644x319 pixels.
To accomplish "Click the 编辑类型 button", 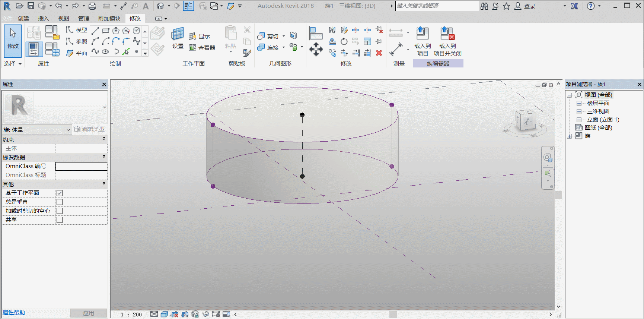I will click(89, 129).
